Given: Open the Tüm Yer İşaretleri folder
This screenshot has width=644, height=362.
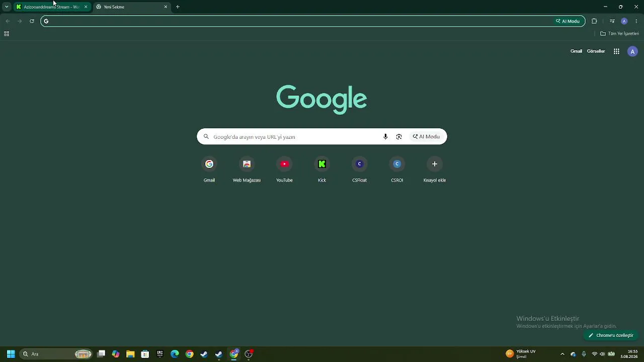Looking at the screenshot, I should 619,34.
